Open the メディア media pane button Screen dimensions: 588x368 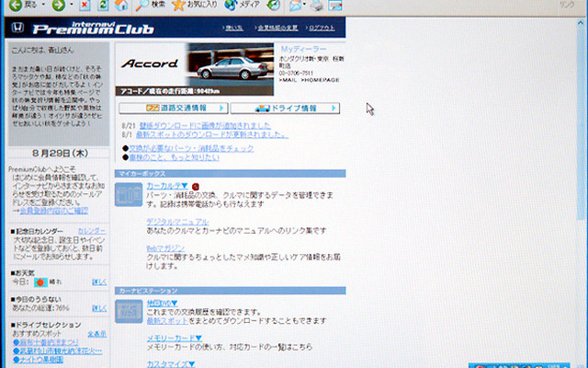coord(242,5)
